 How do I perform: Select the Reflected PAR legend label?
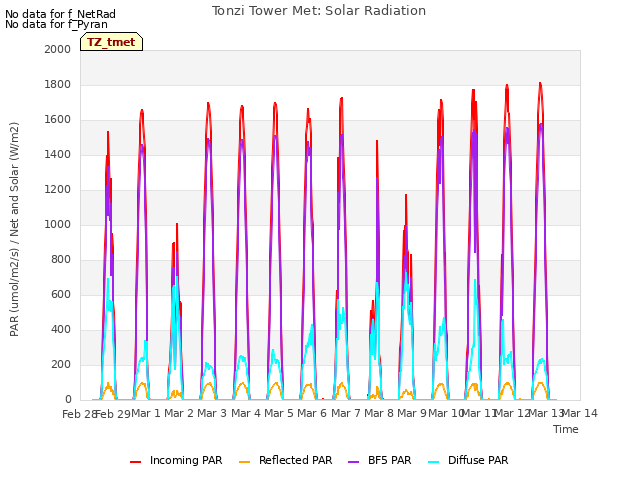point(296,460)
